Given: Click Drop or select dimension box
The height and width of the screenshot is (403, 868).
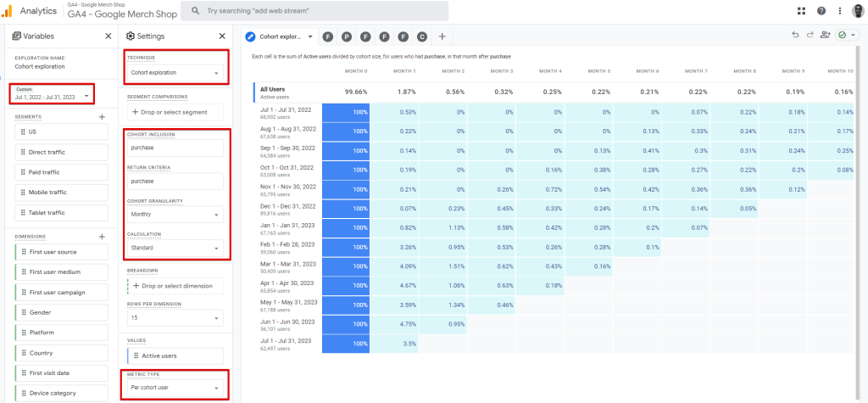Looking at the screenshot, I should (x=175, y=286).
